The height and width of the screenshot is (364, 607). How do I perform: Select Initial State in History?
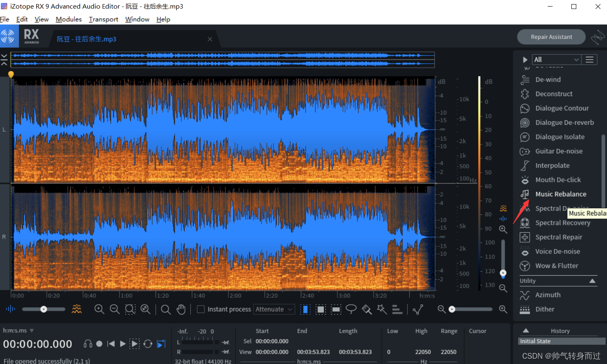(562, 341)
